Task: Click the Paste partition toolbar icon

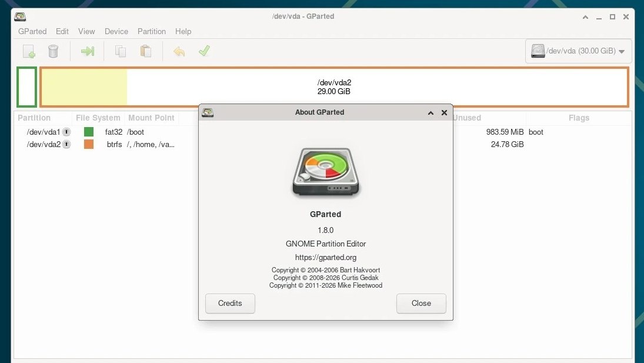Action: click(x=146, y=51)
